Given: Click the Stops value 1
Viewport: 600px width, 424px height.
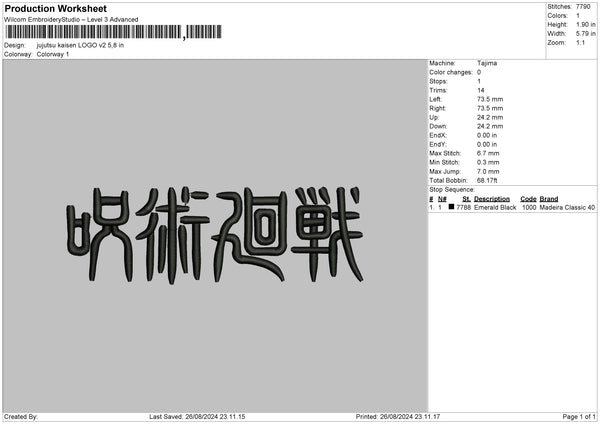Looking at the screenshot, I should pos(479,82).
